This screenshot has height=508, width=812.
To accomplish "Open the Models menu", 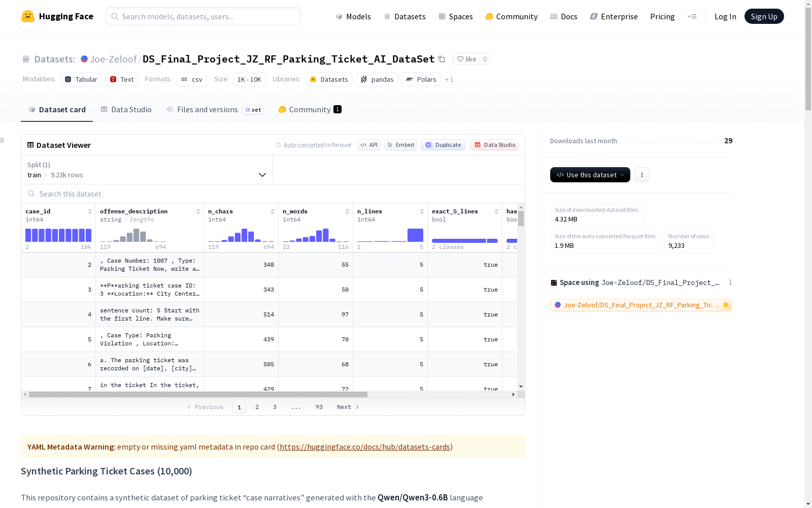I will [353, 16].
